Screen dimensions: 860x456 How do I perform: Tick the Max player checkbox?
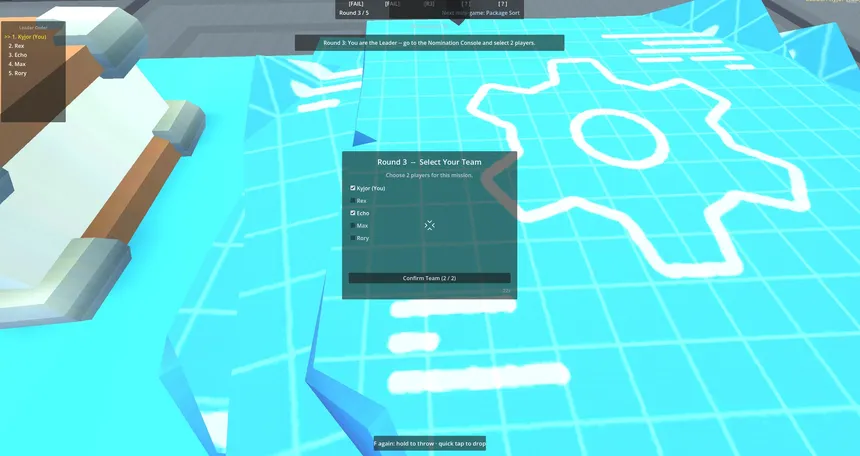pos(353,226)
